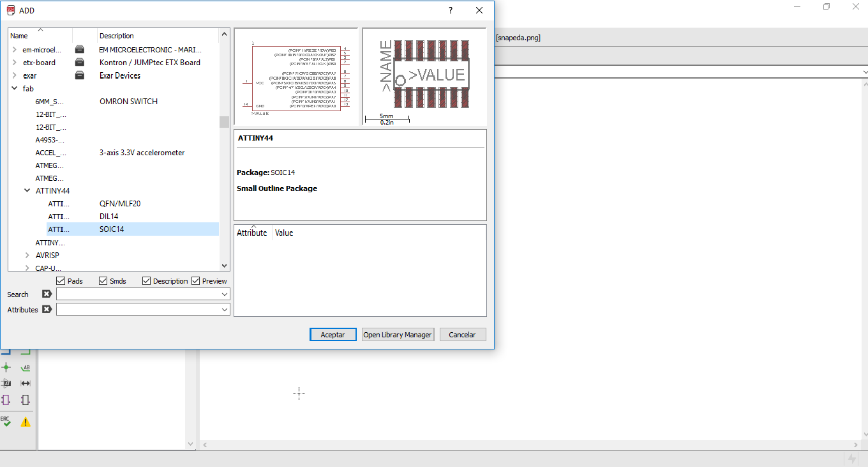Select the gray Port tool icon
The width and height of the screenshot is (868, 467).
(x=26, y=400)
